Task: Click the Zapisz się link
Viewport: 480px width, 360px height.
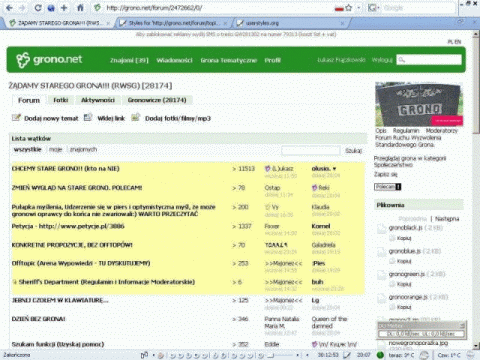Action: 386,174
